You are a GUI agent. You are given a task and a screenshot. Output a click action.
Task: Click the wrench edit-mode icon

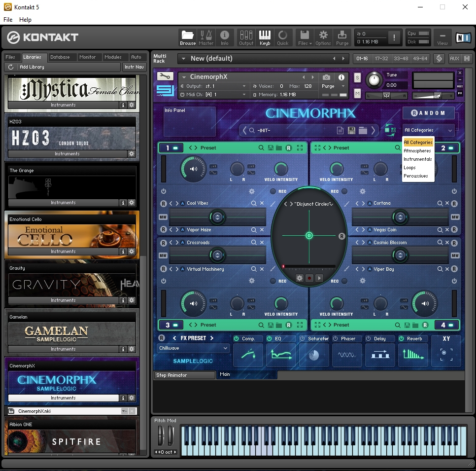165,76
